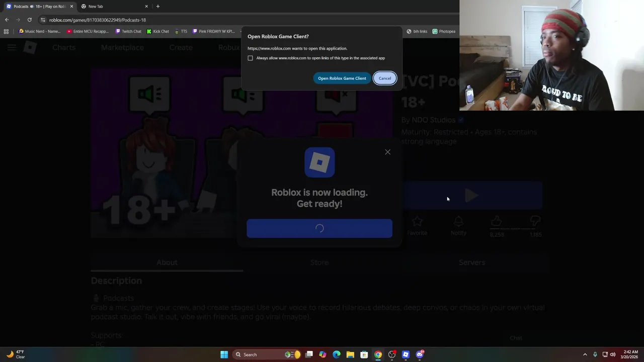The width and height of the screenshot is (644, 362).
Task: Favorite the Podcasts game
Action: (417, 226)
